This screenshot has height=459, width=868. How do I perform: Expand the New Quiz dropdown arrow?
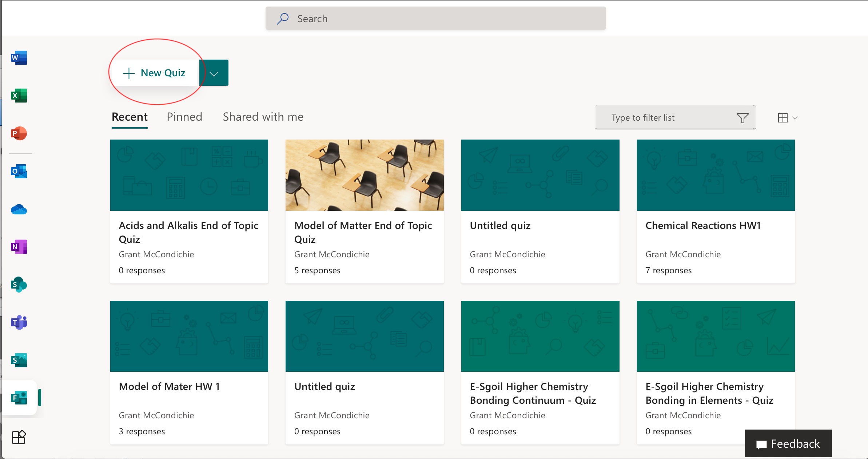click(214, 73)
